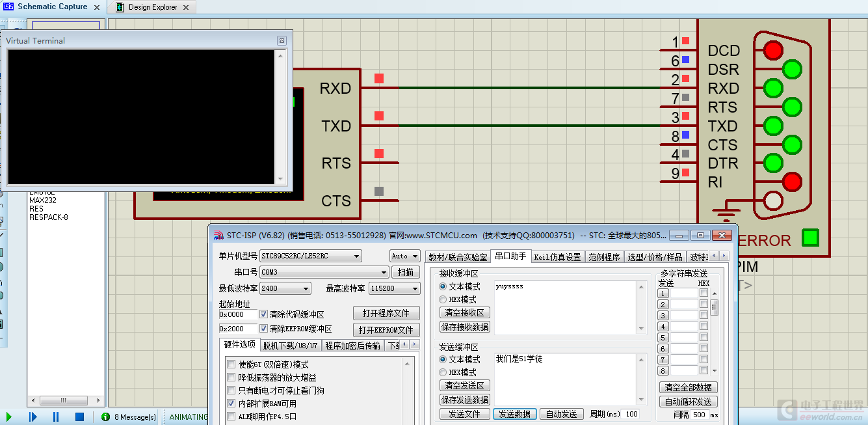Open the simulation messages info icon
This screenshot has height=425, width=868.
click(x=105, y=417)
